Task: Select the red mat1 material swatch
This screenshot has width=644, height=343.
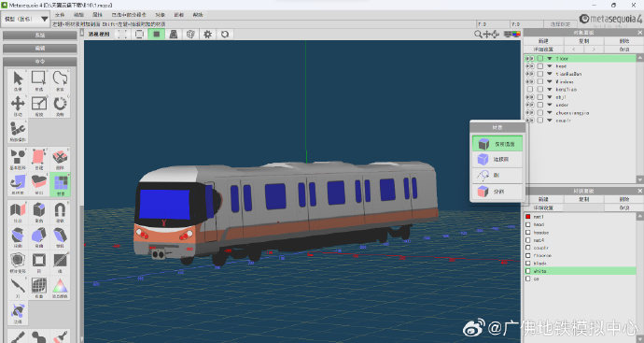Action: pos(527,217)
